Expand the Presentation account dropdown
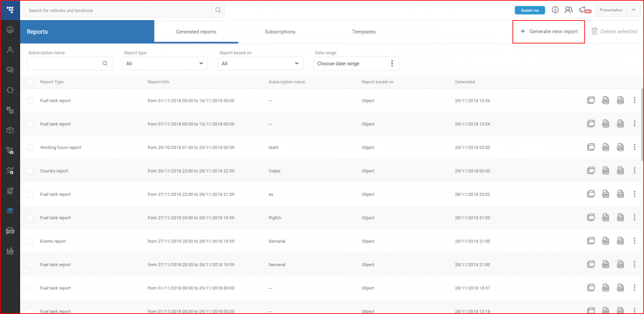 click(633, 10)
